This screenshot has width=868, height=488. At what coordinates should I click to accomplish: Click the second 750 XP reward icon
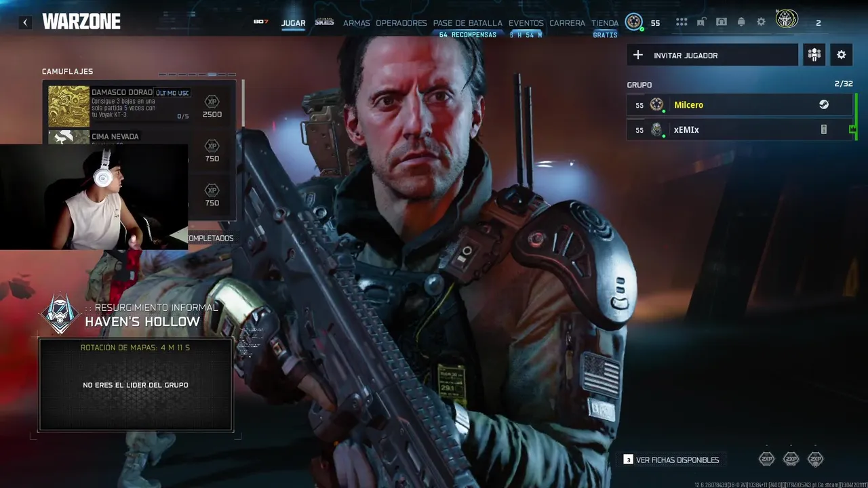click(212, 190)
